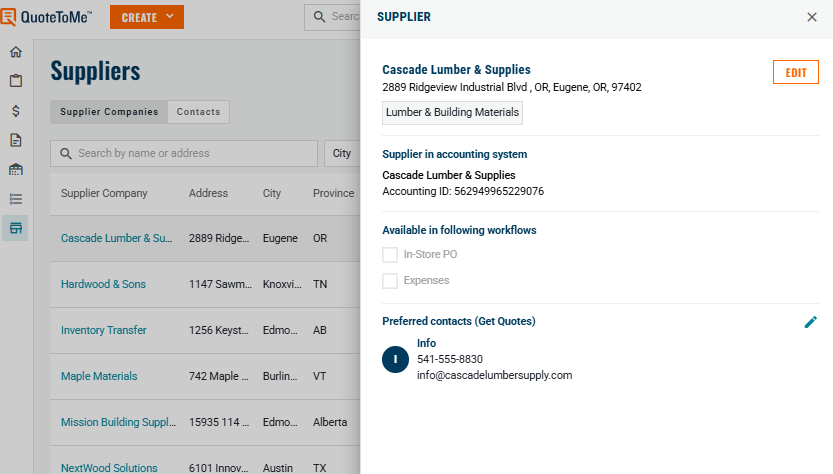Open Mission Building Suppl... link

pyautogui.click(x=118, y=422)
